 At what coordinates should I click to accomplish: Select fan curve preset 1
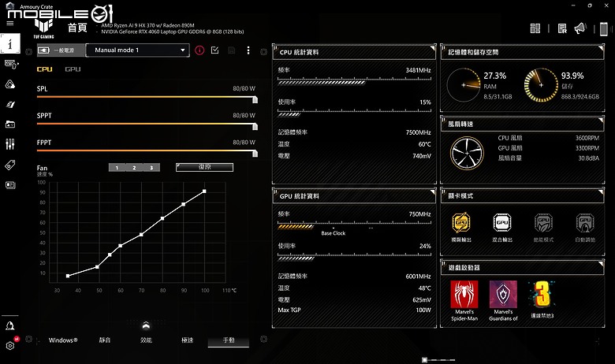point(117,168)
